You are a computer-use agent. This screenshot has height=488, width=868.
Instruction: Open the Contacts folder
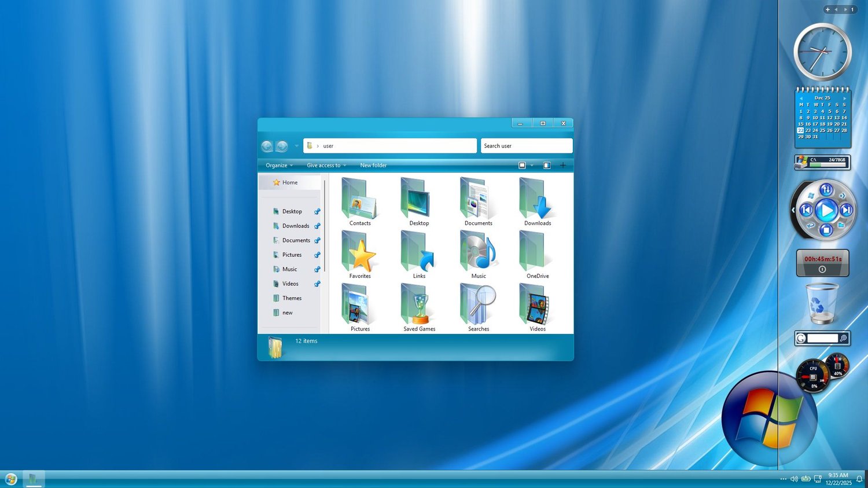[360, 201]
